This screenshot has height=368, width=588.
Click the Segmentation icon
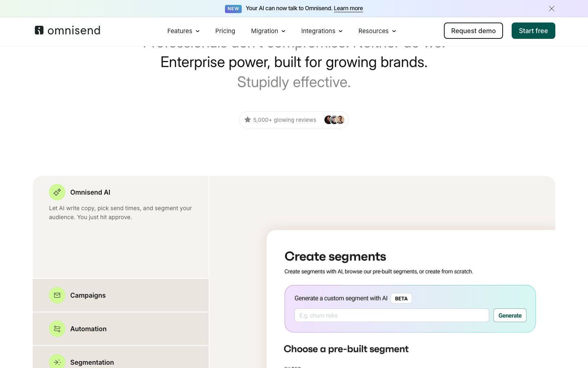57,361
